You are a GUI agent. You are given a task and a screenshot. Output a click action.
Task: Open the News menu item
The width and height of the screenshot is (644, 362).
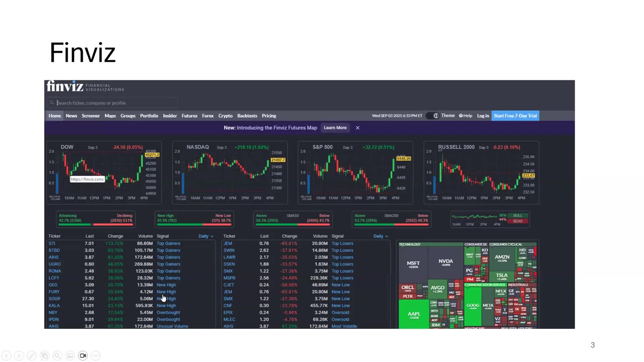pyautogui.click(x=71, y=116)
